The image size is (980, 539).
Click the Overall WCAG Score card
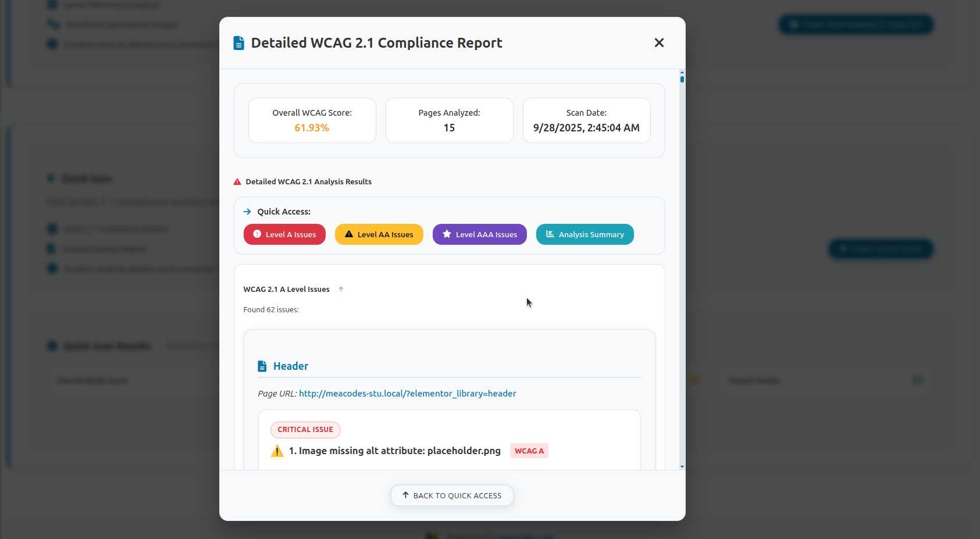click(x=312, y=120)
